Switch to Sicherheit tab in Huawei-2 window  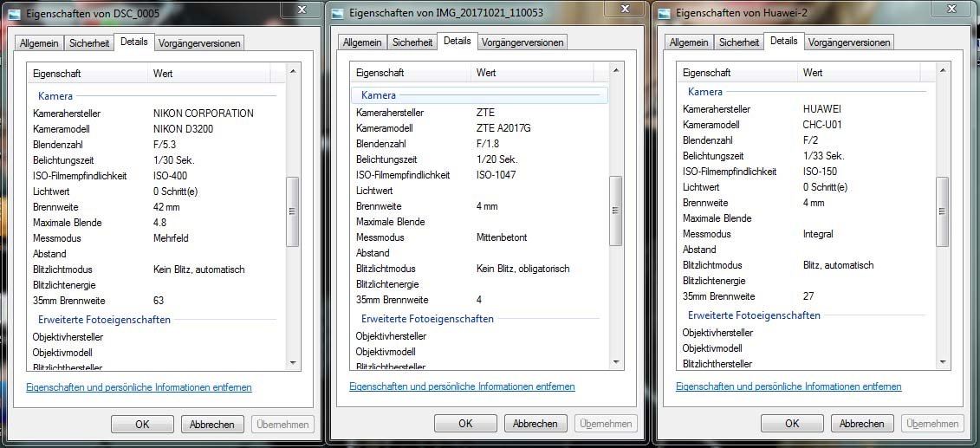point(739,42)
